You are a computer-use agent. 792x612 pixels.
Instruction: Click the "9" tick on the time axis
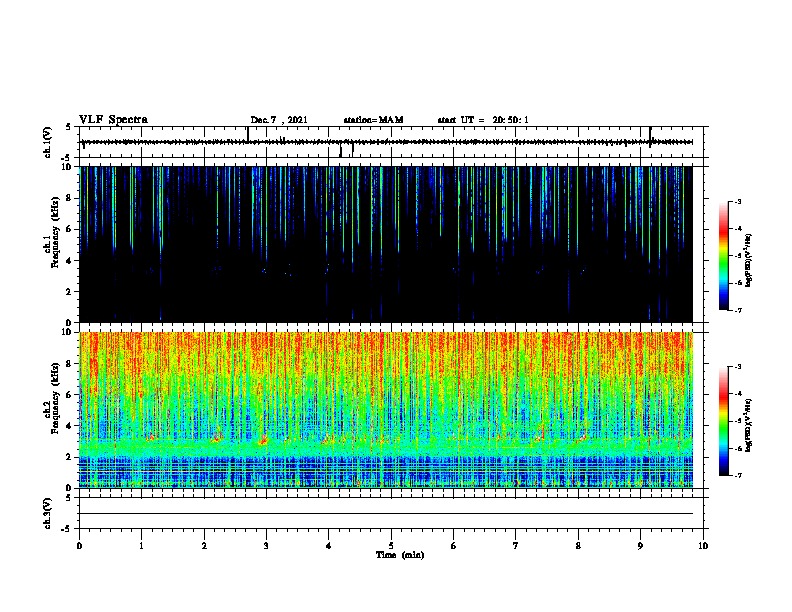[640, 546]
